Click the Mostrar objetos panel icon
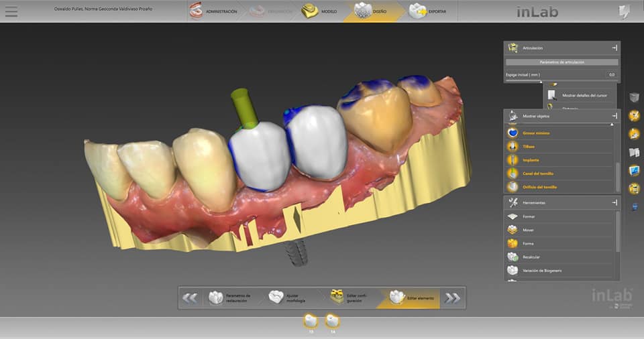Viewport: 644px width, 339px height. [513, 116]
